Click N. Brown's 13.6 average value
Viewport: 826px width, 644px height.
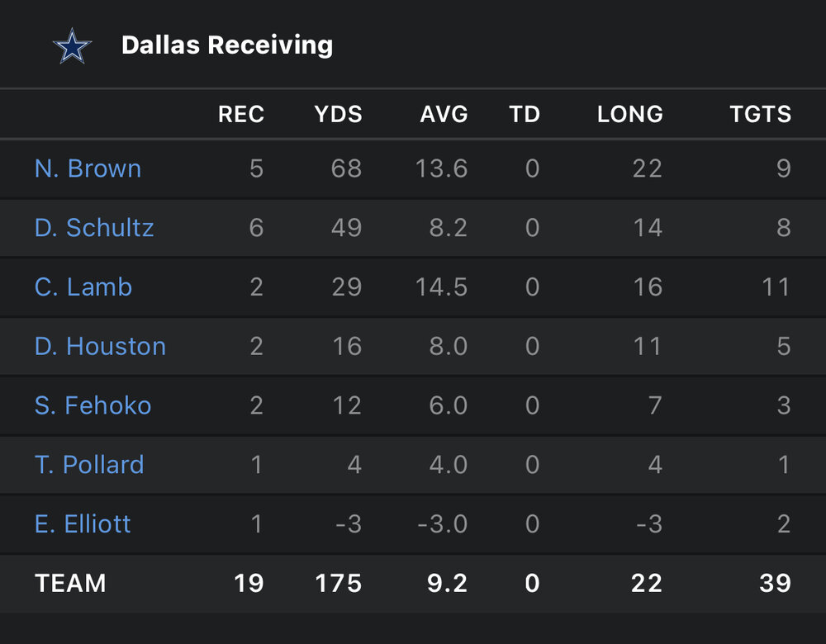click(442, 168)
